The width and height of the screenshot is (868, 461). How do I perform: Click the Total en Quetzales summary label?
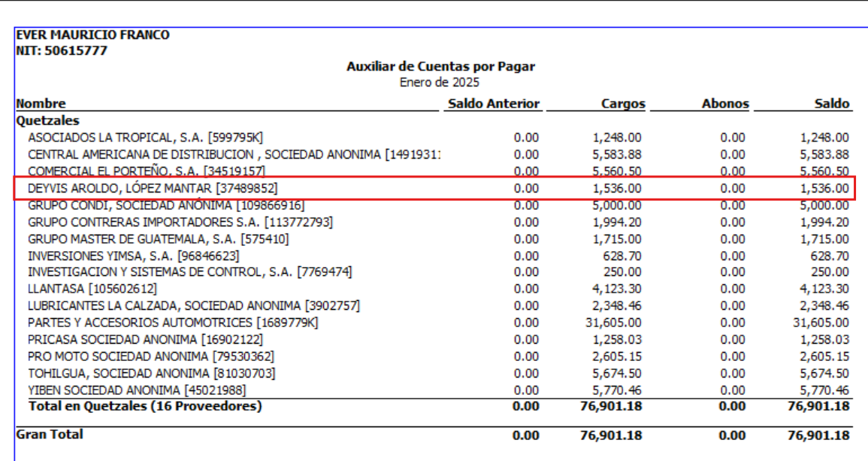(145, 406)
